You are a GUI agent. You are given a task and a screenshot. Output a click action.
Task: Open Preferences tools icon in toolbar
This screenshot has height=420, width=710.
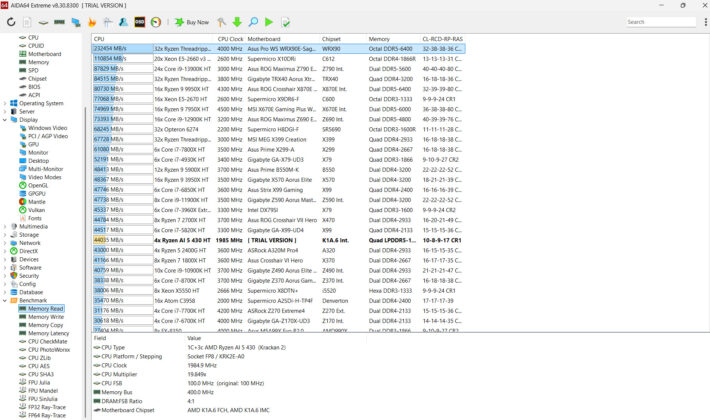221,22
